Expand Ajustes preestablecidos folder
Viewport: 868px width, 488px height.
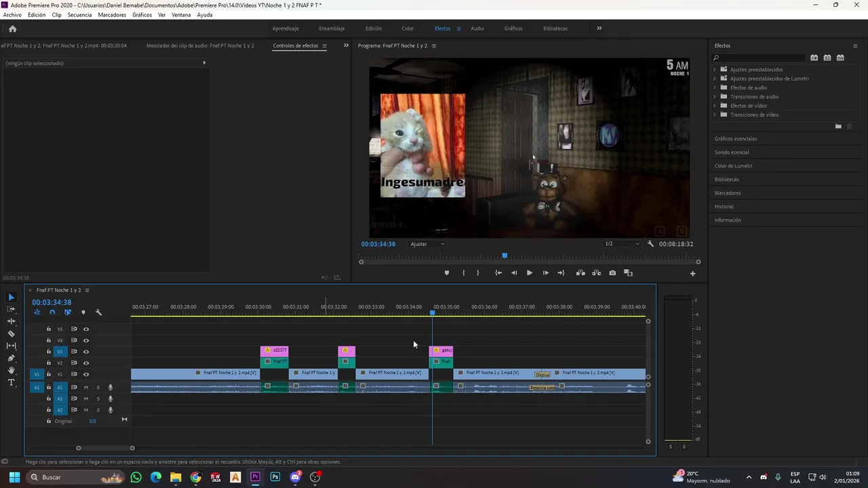[715, 69]
